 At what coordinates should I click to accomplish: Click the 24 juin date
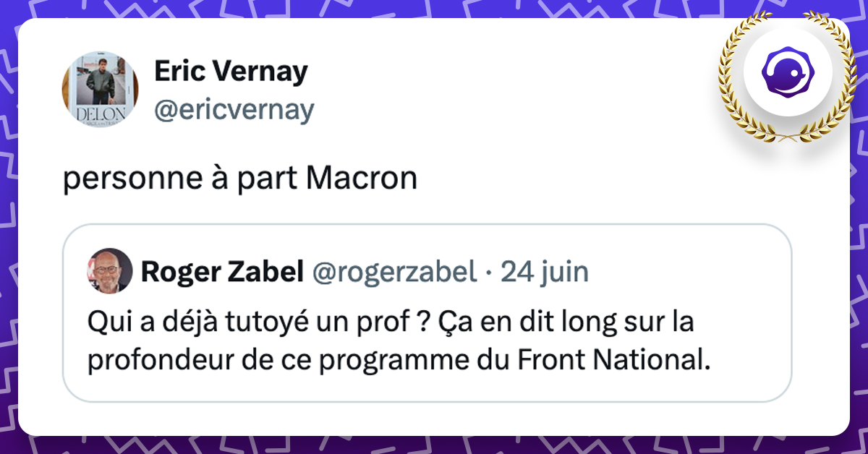click(x=545, y=272)
